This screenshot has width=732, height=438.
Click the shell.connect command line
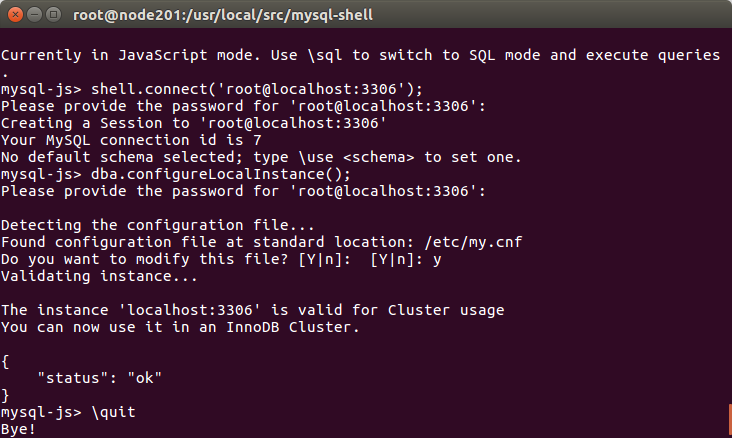tap(211, 89)
